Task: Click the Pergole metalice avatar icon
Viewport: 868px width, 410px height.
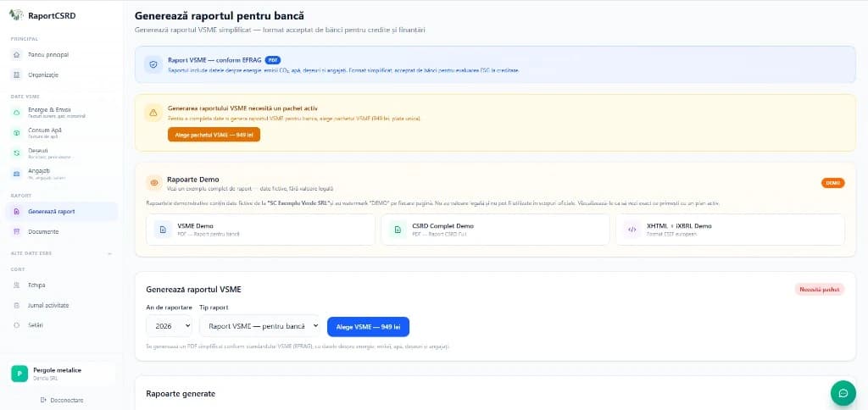Action: 19,374
